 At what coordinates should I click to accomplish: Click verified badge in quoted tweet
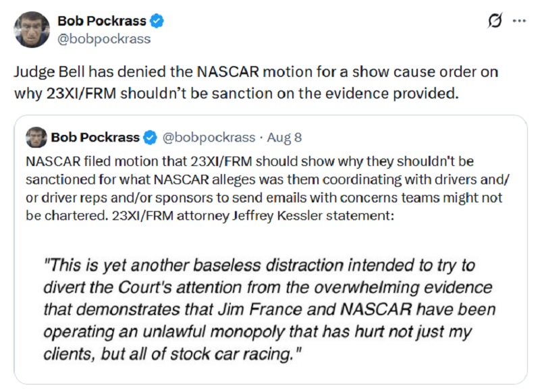point(150,138)
